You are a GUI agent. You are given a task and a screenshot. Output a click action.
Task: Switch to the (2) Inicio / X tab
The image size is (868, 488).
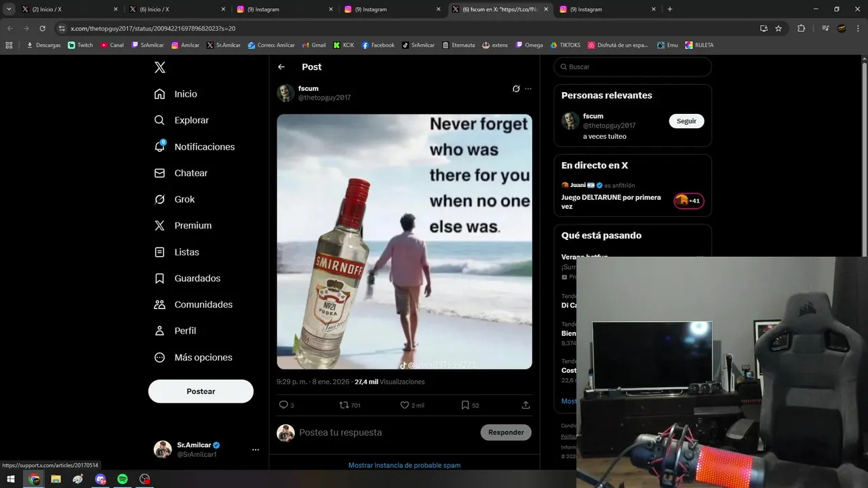(70, 9)
